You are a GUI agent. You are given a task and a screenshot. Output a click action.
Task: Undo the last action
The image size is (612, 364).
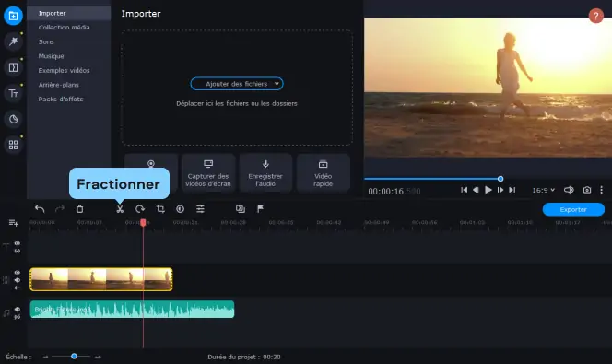point(40,209)
